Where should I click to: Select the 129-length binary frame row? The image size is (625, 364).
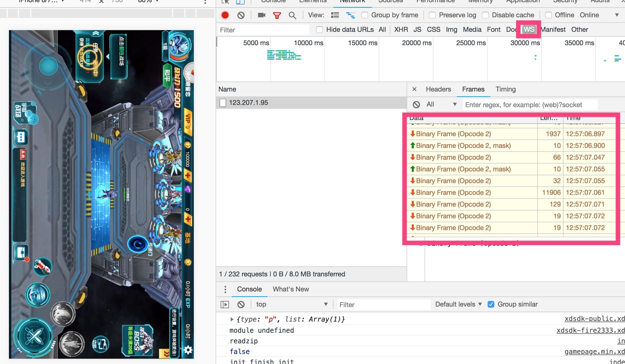[511, 204]
